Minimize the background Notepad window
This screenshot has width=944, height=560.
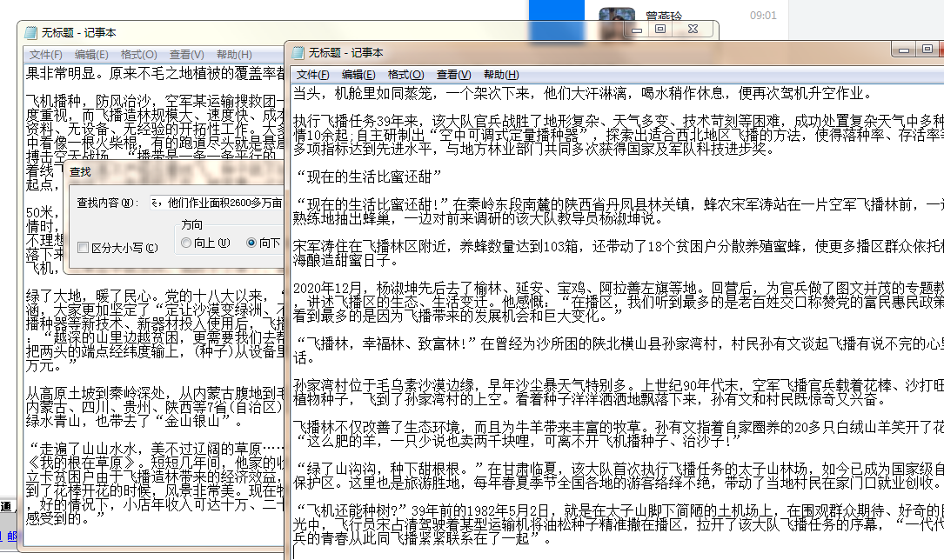point(637,29)
